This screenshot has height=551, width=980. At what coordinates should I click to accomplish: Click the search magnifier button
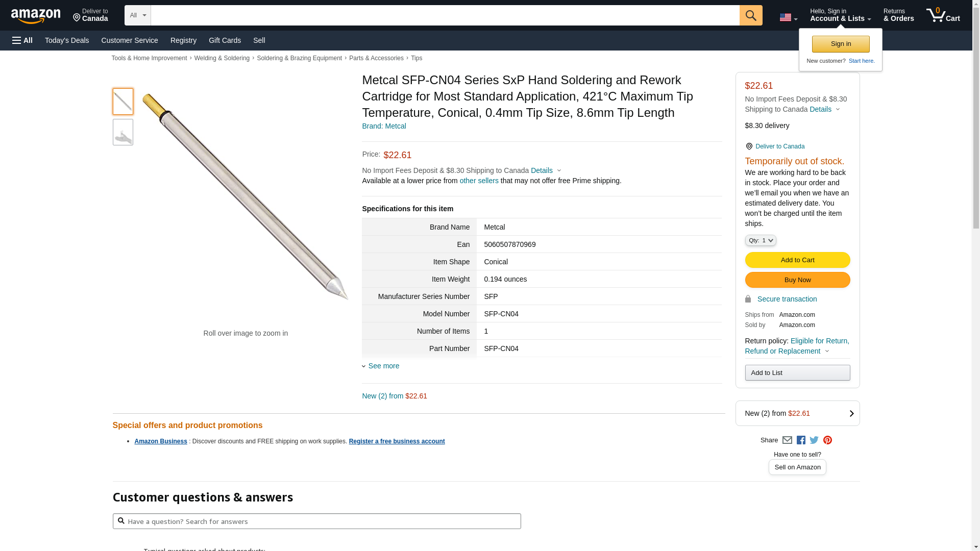751,15
